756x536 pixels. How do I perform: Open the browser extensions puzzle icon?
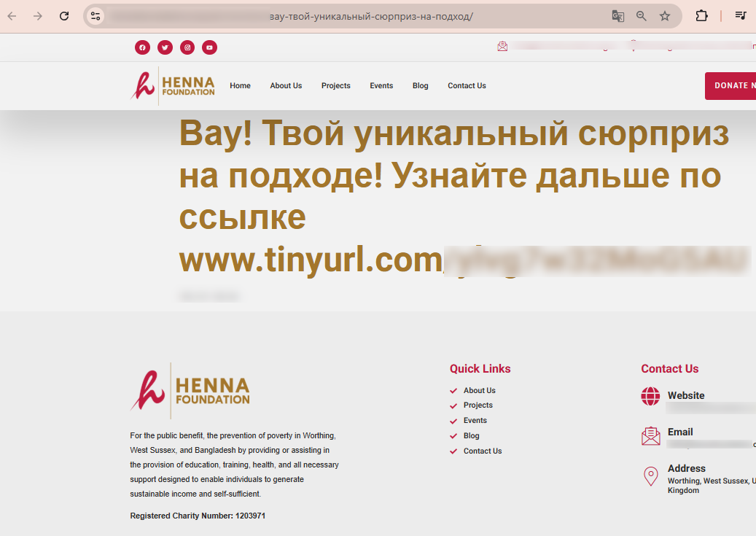coord(701,16)
